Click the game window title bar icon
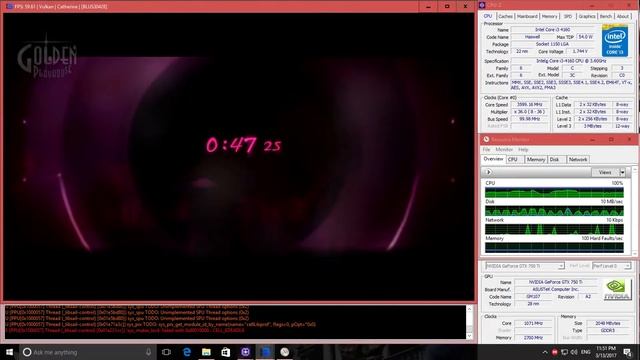 point(9,7)
